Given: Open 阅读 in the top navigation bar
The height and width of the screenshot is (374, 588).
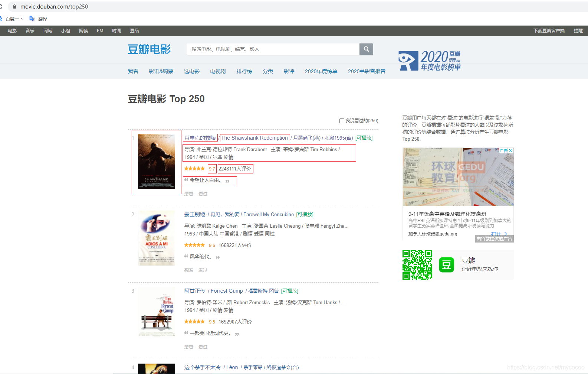Looking at the screenshot, I should coord(83,31).
